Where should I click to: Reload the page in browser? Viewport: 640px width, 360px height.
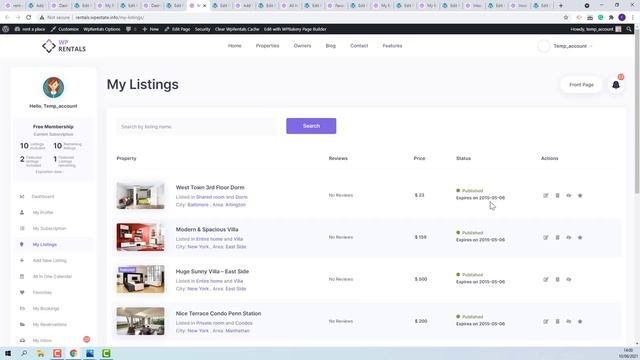[x=29, y=18]
